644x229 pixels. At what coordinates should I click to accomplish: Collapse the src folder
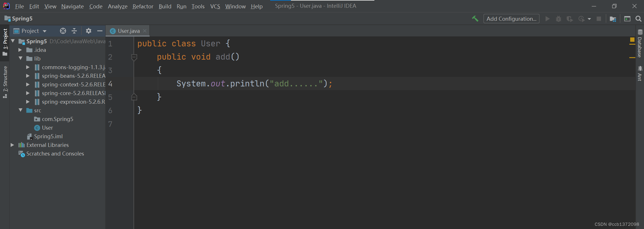[x=20, y=110]
